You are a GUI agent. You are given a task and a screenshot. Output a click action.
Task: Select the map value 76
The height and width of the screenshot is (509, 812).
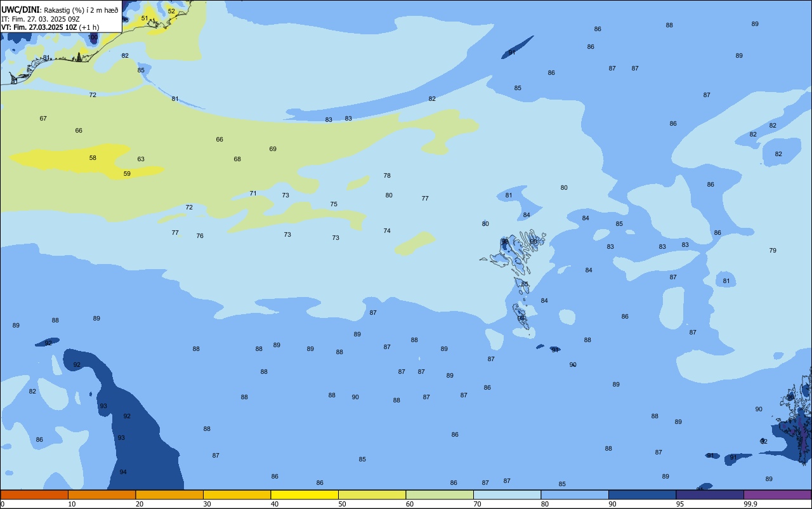tap(200, 236)
